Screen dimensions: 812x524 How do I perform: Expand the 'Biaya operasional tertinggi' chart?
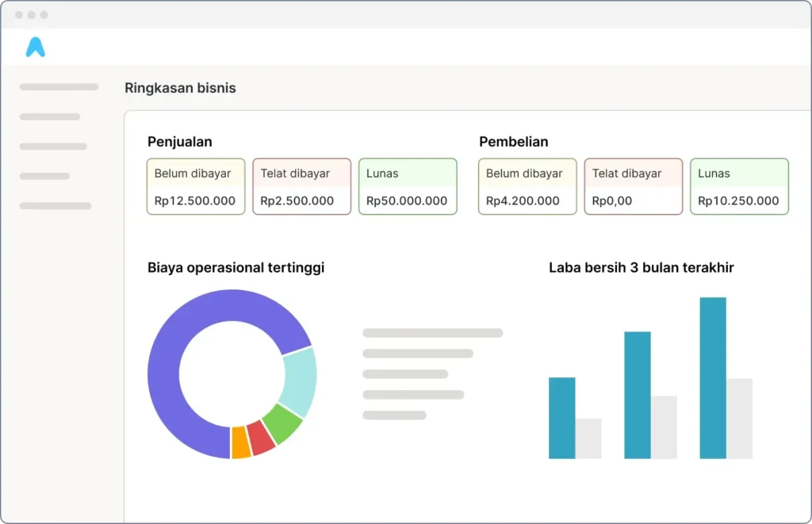point(236,268)
